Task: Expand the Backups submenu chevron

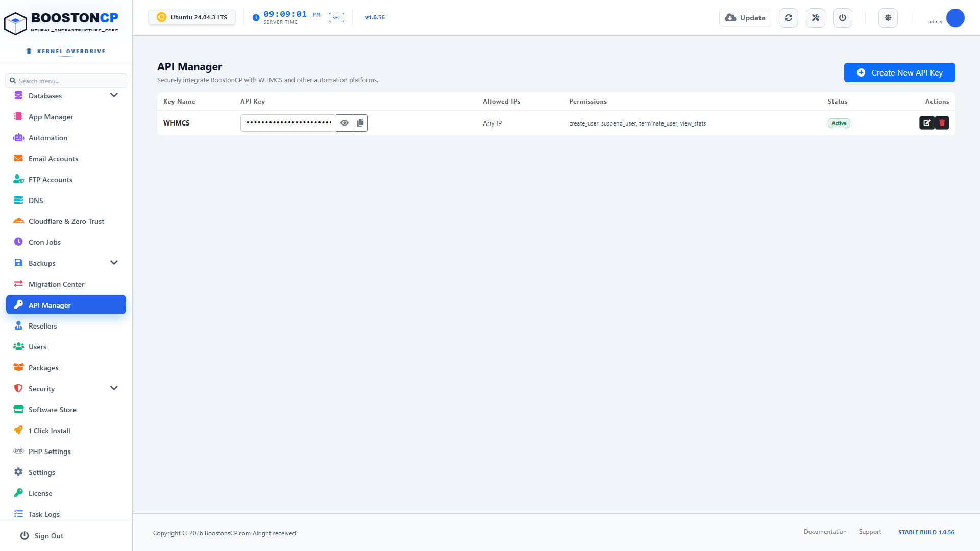Action: [x=114, y=263]
